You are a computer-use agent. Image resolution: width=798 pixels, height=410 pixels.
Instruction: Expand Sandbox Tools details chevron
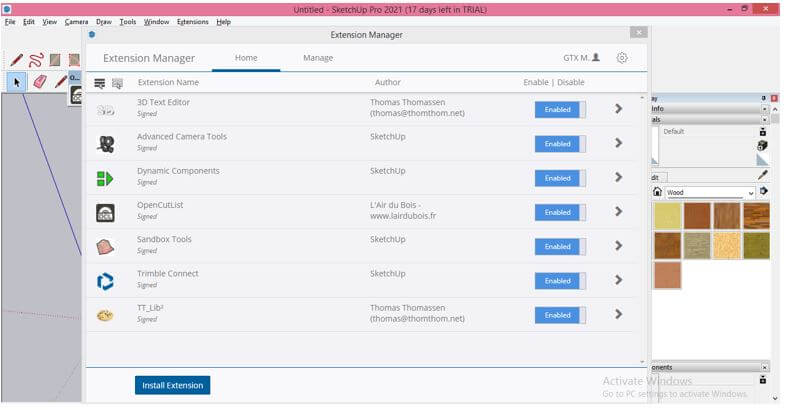pyautogui.click(x=619, y=246)
